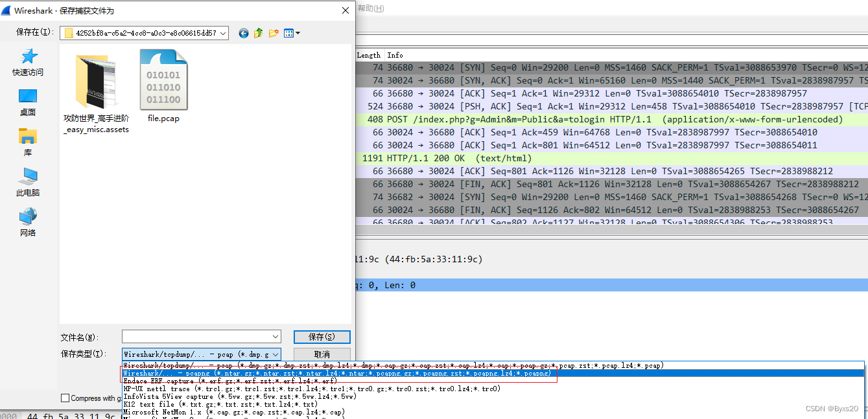The width and height of the screenshot is (868, 419).
Task: Select the [SYN, ACK] Seq=0 Ack=1 packet row
Action: click(x=611, y=80)
